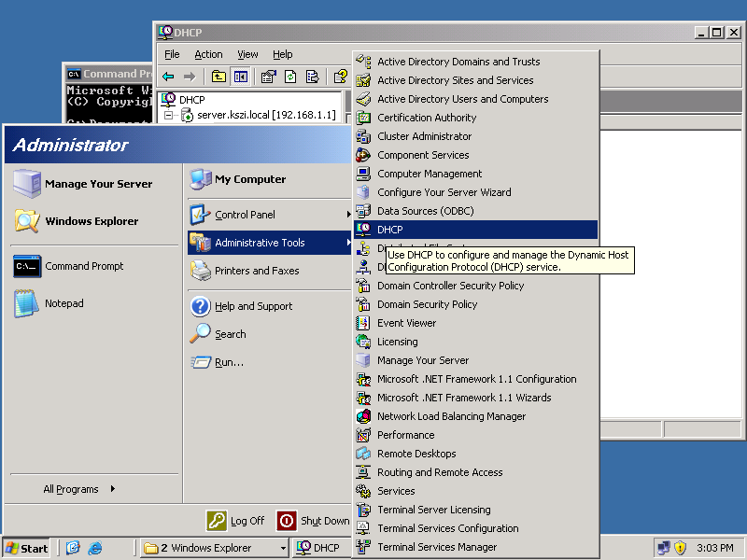Screen dimensions: 747x560
Task: Click the Forward arrow in DHCP toolbar
Action: (x=190, y=77)
